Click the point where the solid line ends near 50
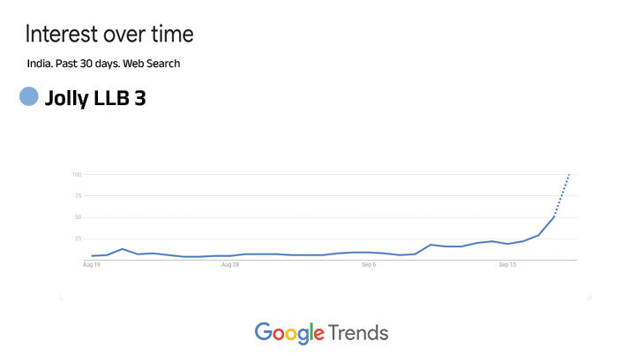This screenshot has height=356, width=644. (554, 216)
